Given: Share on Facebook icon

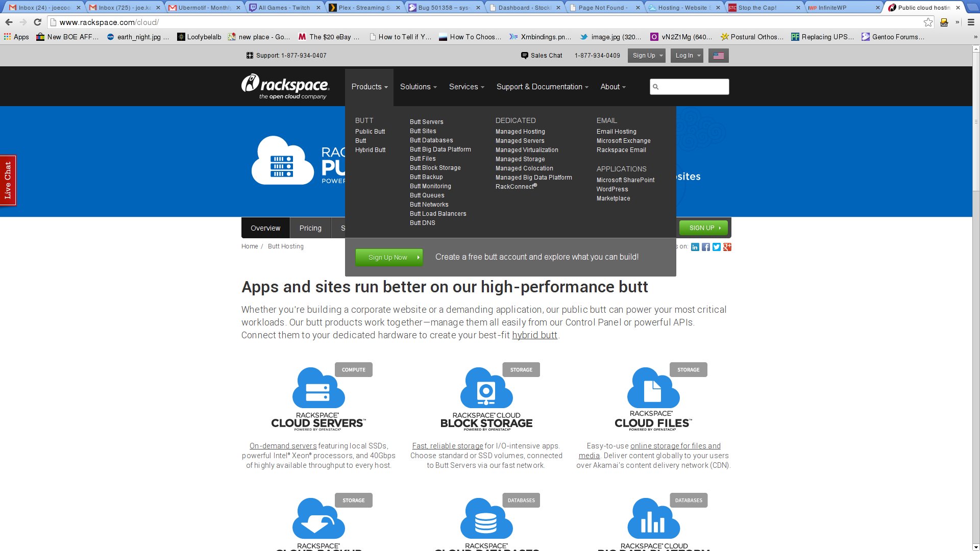Looking at the screenshot, I should pyautogui.click(x=705, y=247).
